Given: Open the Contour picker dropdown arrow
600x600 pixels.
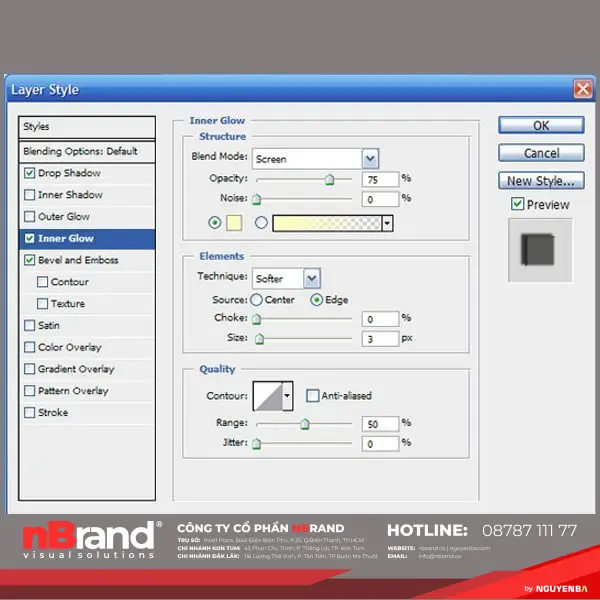Looking at the screenshot, I should tap(288, 395).
